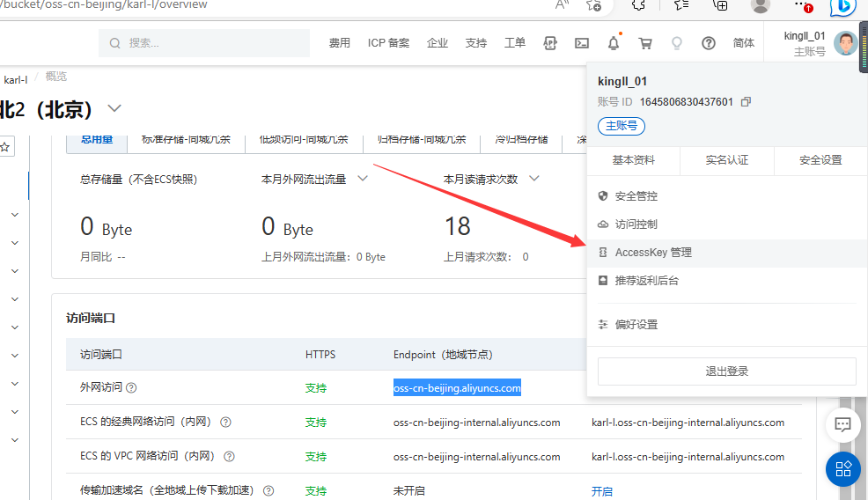Open the notification bell icon
Screen dimensions: 868x500
pos(614,42)
